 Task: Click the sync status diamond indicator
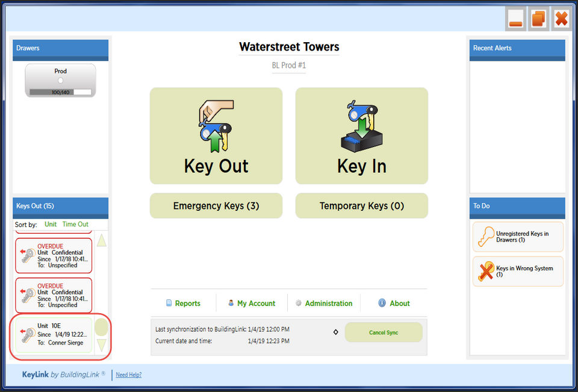tap(335, 332)
